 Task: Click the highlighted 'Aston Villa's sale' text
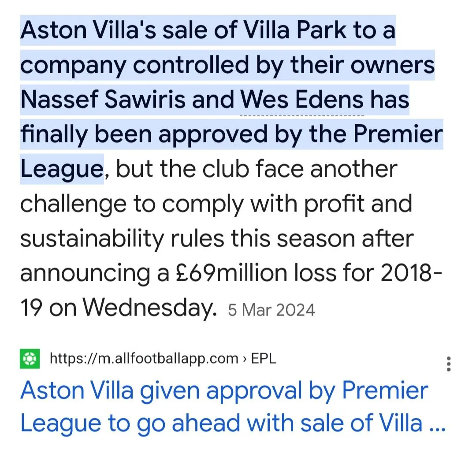pyautogui.click(x=110, y=30)
